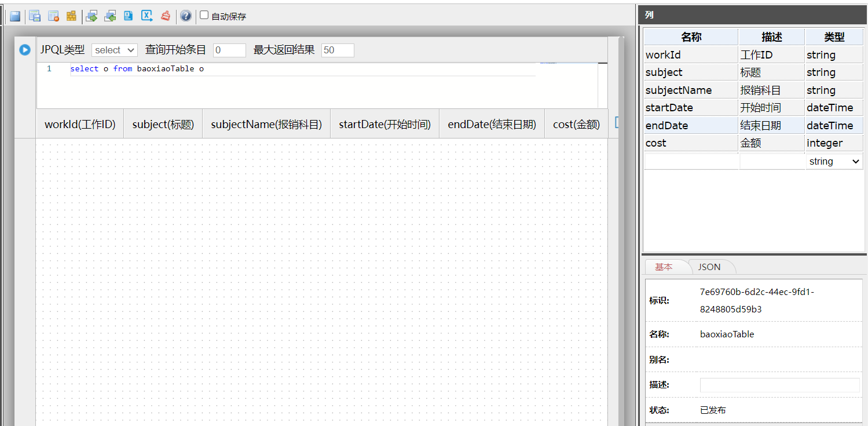868x426 pixels.
Task: Click the string type cell for workId
Action: (834, 55)
